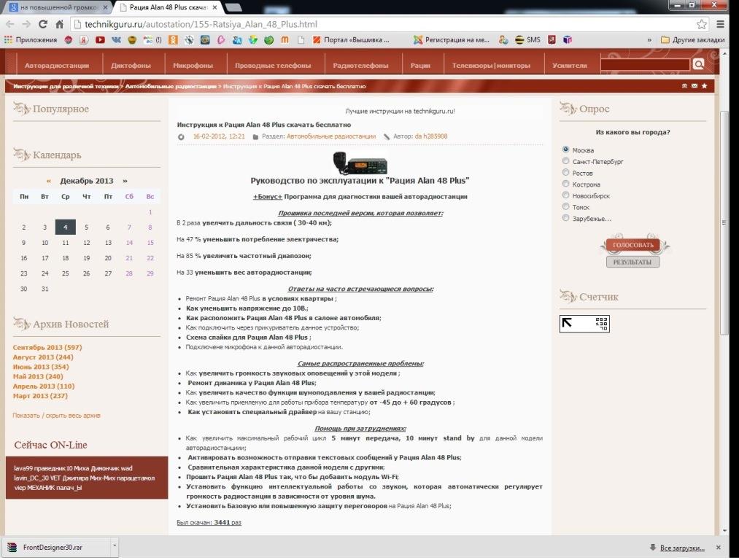The width and height of the screenshot is (739, 560).
Task: Open the Проводные телефоны menu item
Action: coord(273,66)
